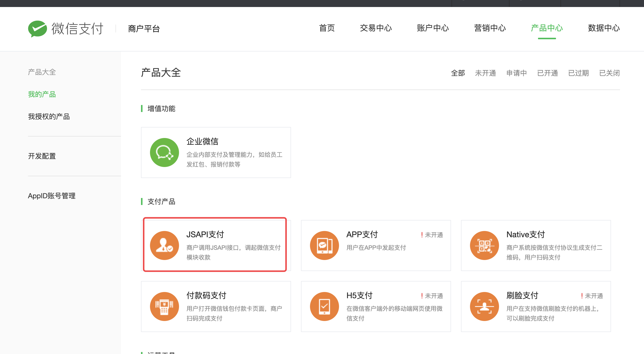Show 申请中 products filter

(x=516, y=73)
